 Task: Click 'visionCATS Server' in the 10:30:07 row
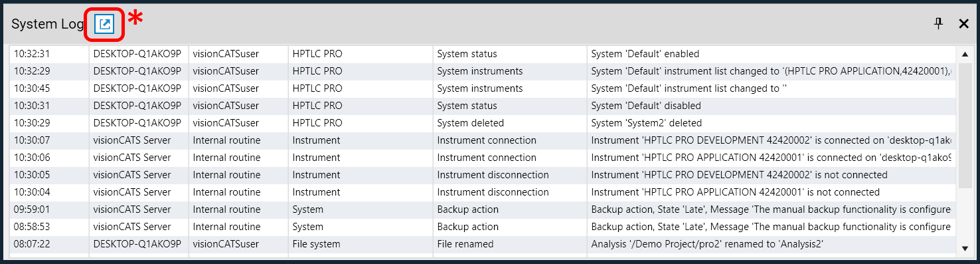[x=132, y=140]
